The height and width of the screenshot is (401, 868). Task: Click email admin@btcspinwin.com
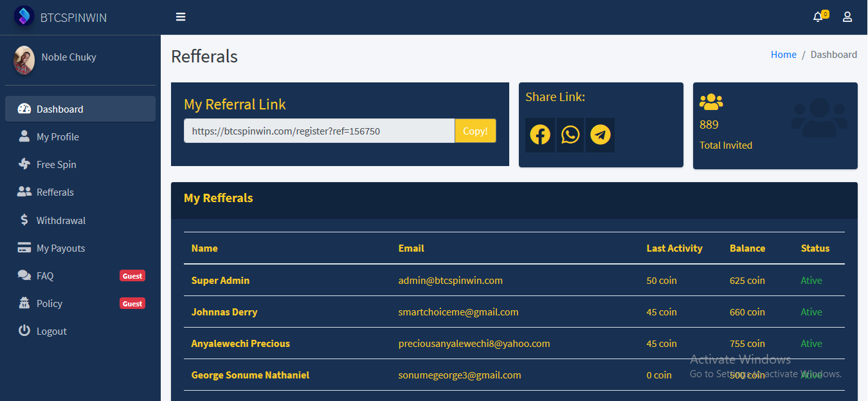[451, 281]
